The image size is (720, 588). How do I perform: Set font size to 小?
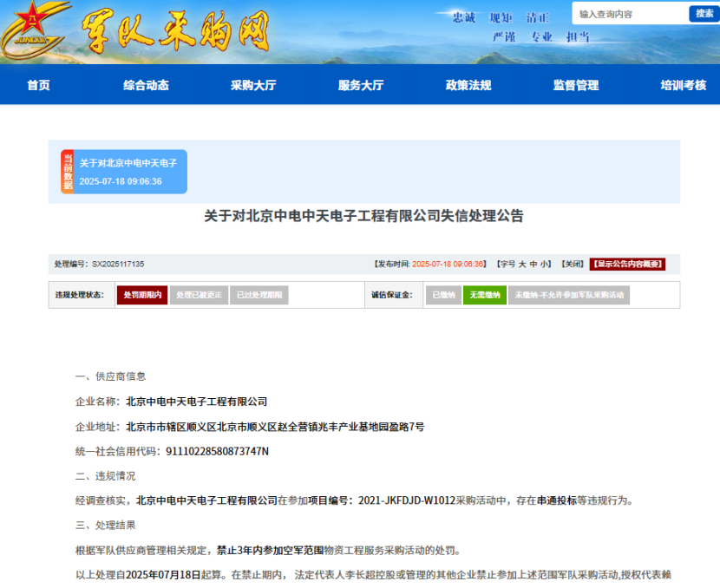544,264
